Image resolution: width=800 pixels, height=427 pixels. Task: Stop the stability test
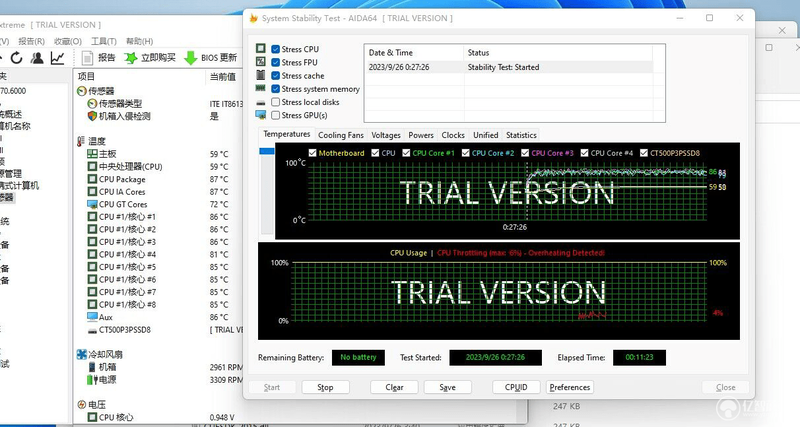coord(326,387)
